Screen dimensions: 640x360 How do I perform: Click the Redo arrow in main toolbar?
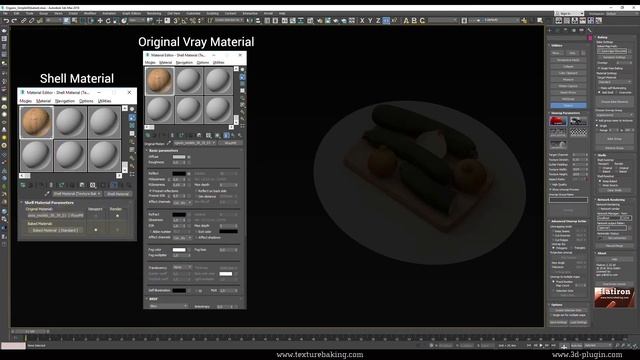click(x=14, y=20)
